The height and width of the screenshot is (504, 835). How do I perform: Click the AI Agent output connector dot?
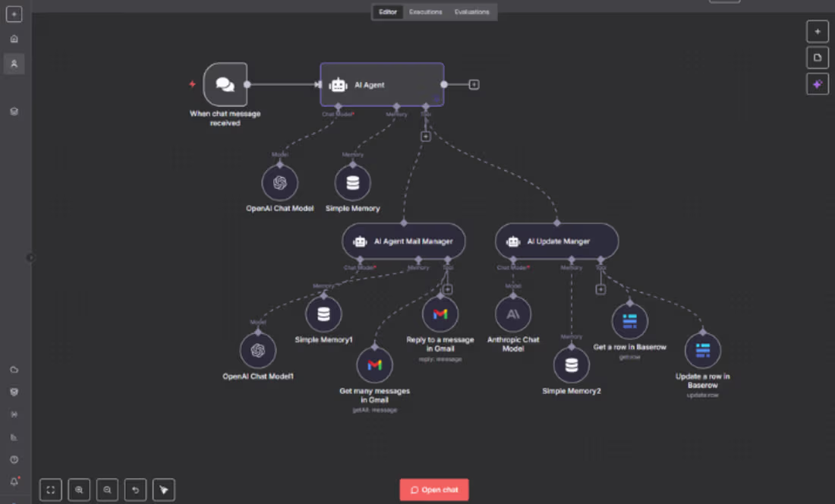click(x=444, y=84)
